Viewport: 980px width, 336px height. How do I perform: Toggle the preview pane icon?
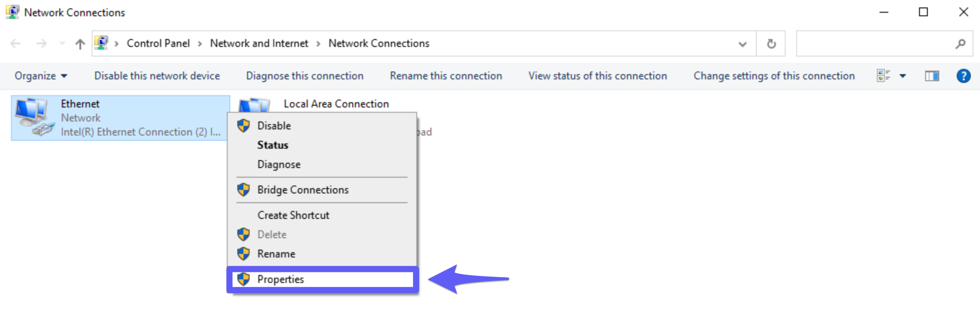coord(932,76)
